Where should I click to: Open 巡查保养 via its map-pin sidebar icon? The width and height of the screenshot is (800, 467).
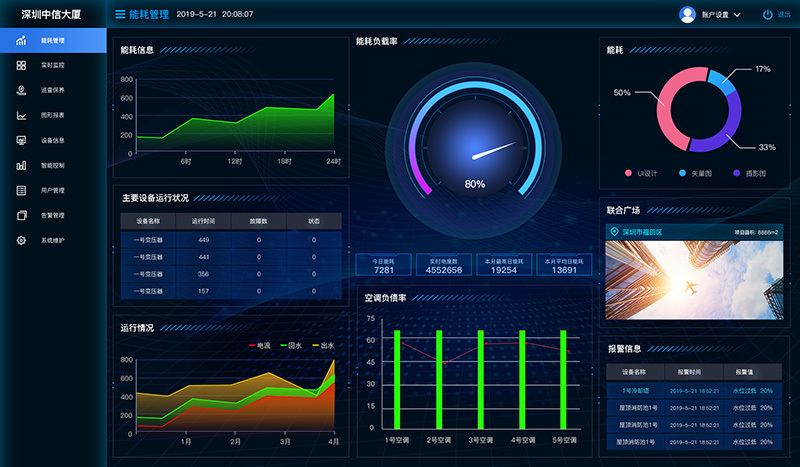tap(21, 90)
